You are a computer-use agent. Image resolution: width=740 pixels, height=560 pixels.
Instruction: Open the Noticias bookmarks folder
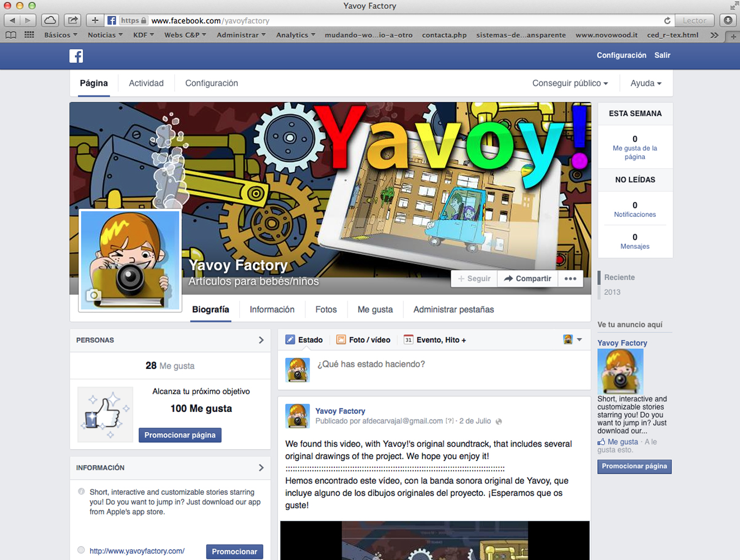105,35
